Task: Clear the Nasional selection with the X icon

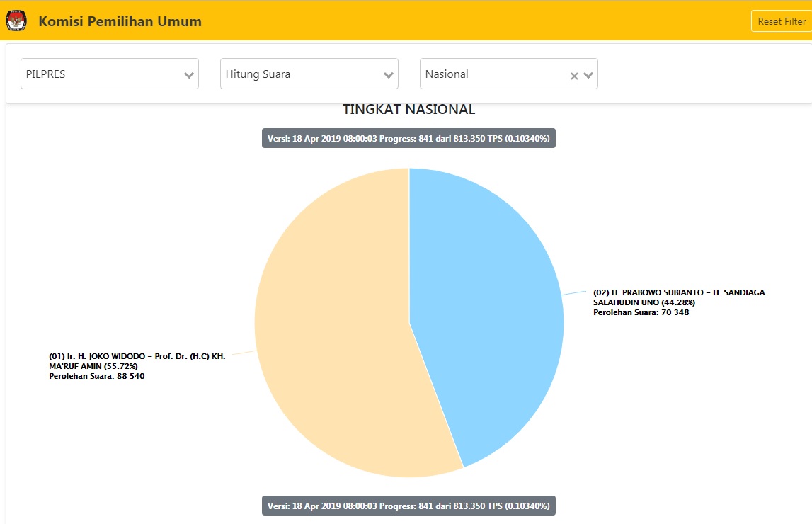Action: (573, 74)
